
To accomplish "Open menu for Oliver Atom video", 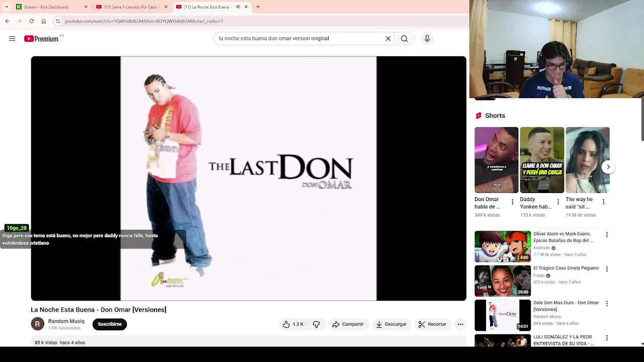I will (607, 235).
